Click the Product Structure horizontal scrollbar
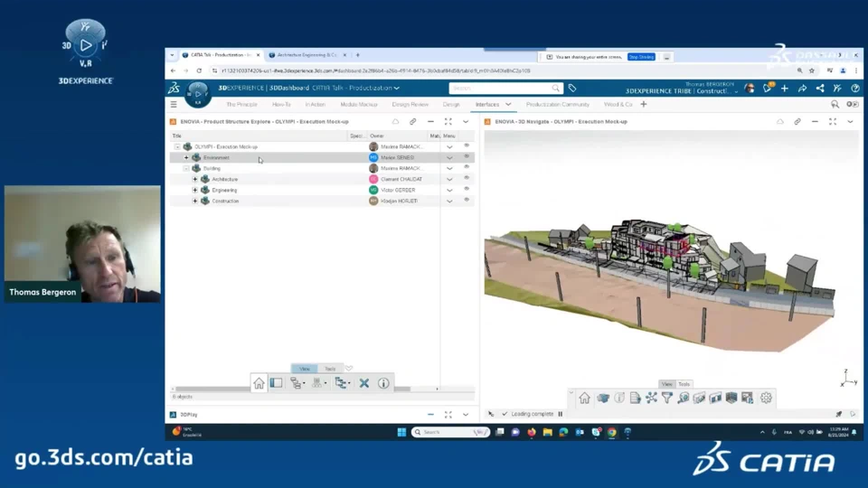This screenshot has height=488, width=868. (305, 389)
